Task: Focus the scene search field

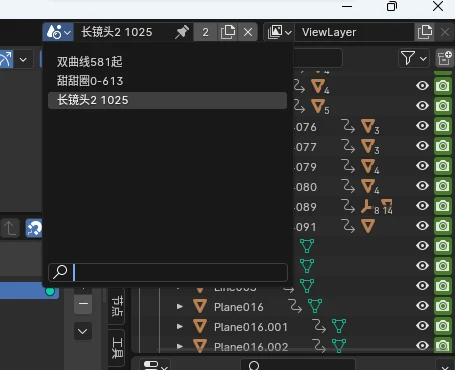Action: pos(168,272)
